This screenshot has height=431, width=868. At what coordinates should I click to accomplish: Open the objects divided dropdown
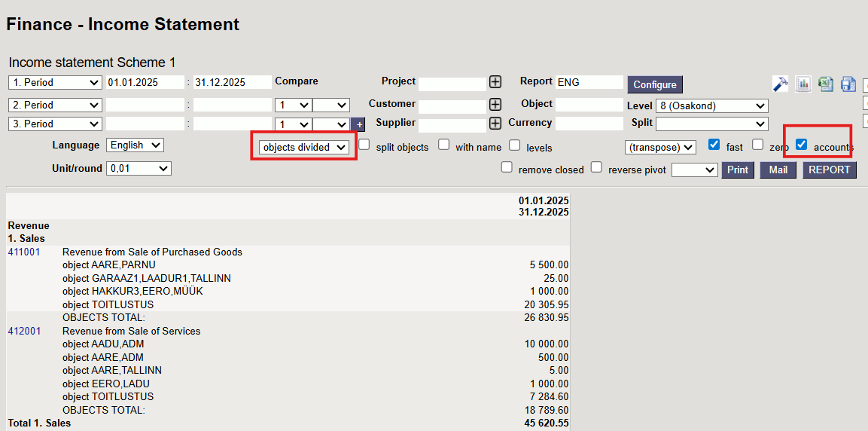303,148
